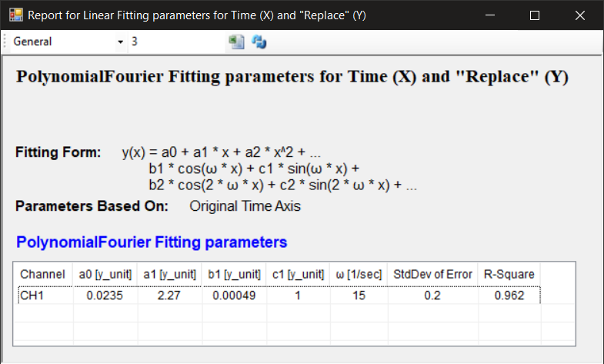Select the ω value 15 cell
The height and width of the screenshot is (364, 604).
(x=359, y=295)
